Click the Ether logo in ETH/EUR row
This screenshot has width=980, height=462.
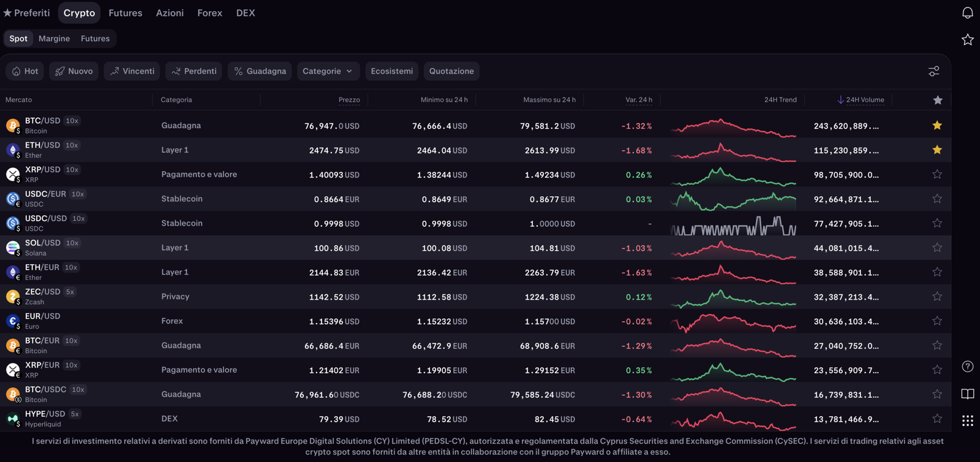tap(12, 272)
